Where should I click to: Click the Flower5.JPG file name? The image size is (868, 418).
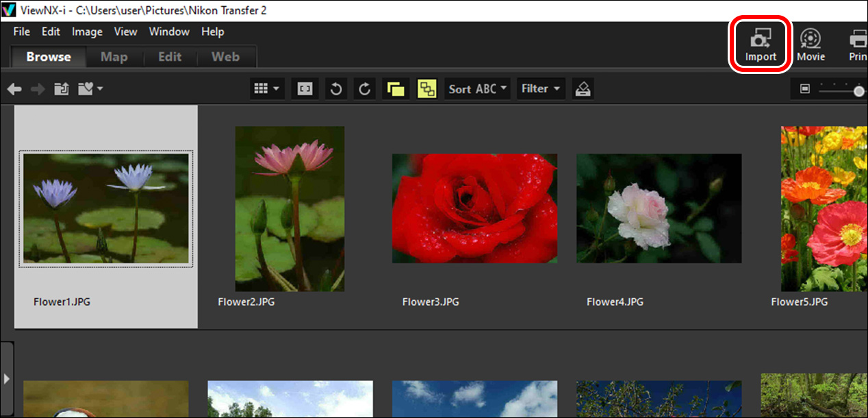pos(800,302)
